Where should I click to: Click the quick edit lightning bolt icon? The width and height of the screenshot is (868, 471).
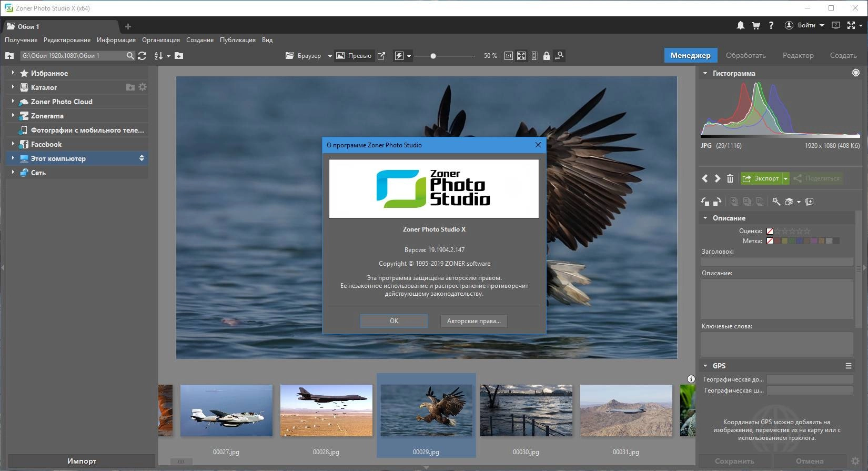pyautogui.click(x=399, y=55)
